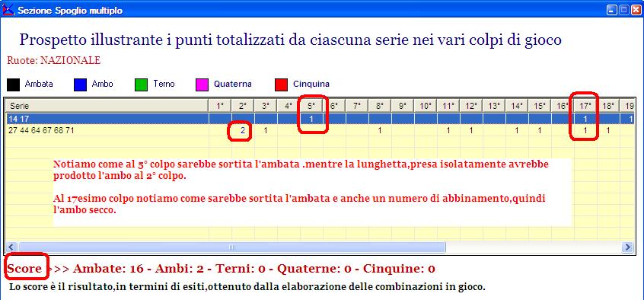The height and width of the screenshot is (300, 644).
Task: Click the blue Ambo legend swatch
Action: click(81, 85)
